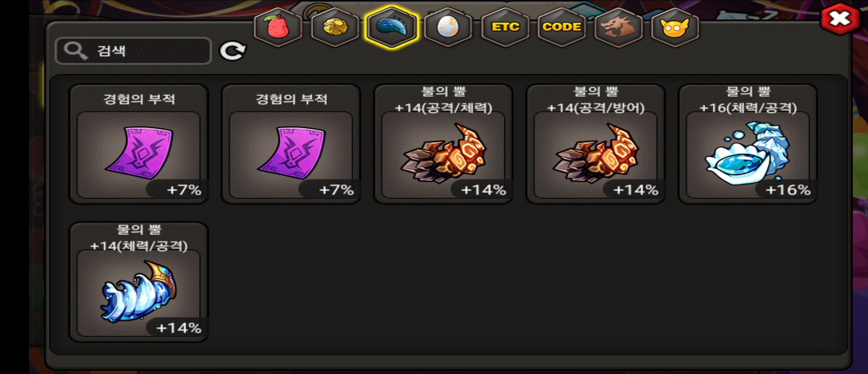Click the magnifying glass search icon

point(75,51)
